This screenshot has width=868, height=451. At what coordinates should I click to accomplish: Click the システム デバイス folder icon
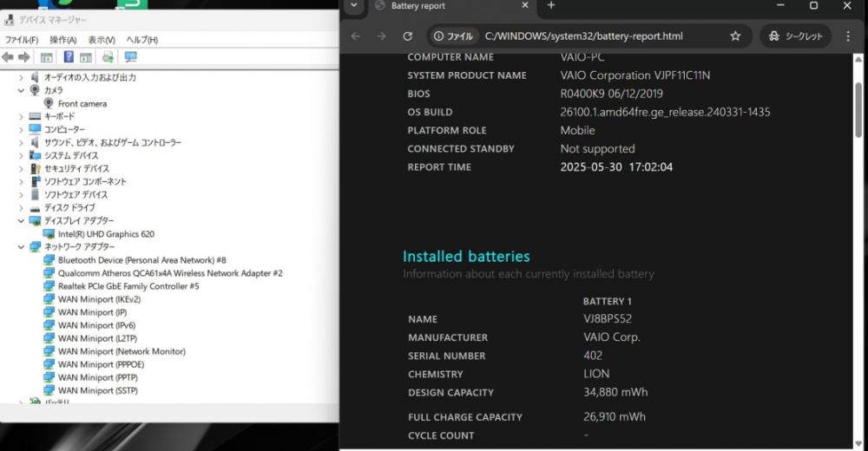point(35,155)
